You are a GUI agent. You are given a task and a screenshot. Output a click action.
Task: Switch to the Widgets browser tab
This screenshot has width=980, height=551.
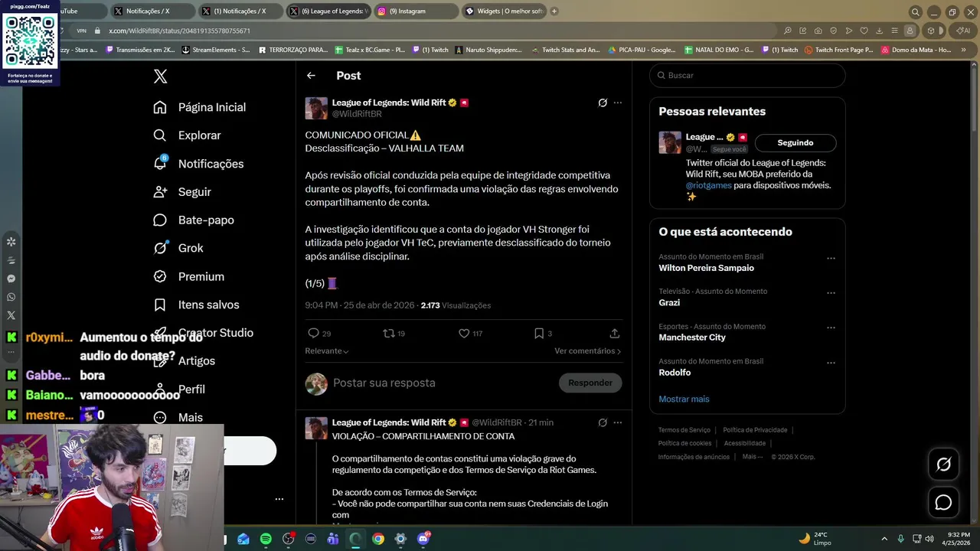tap(505, 11)
